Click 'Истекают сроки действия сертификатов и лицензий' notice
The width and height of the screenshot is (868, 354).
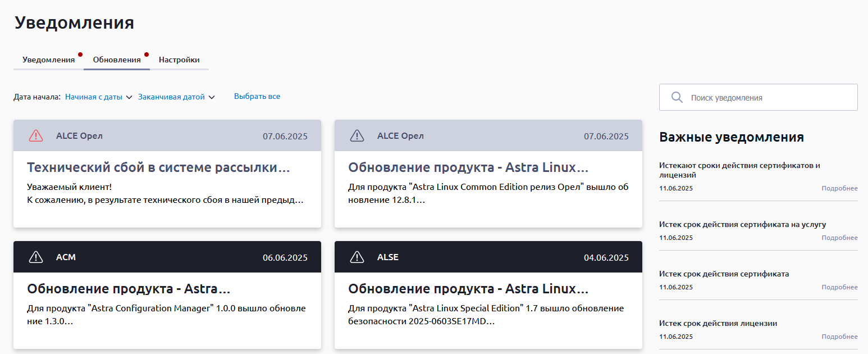740,170
